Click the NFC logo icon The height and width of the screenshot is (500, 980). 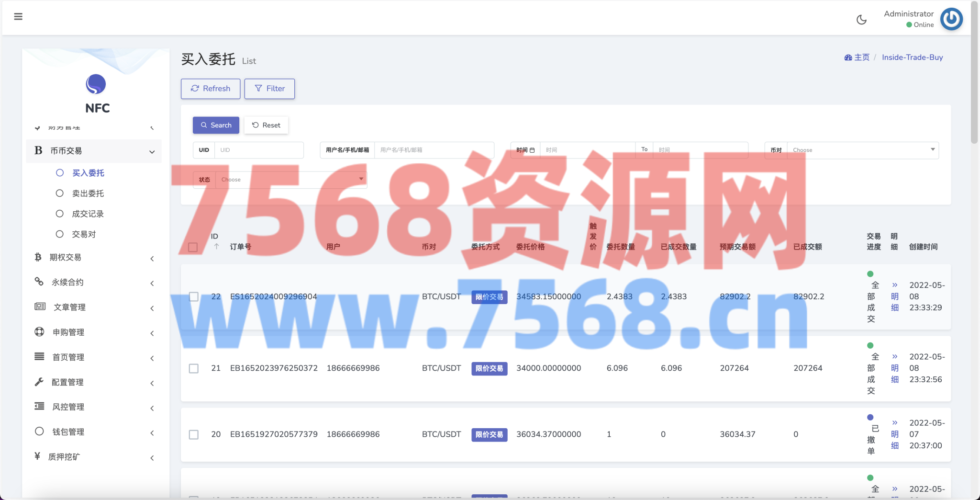point(96,84)
